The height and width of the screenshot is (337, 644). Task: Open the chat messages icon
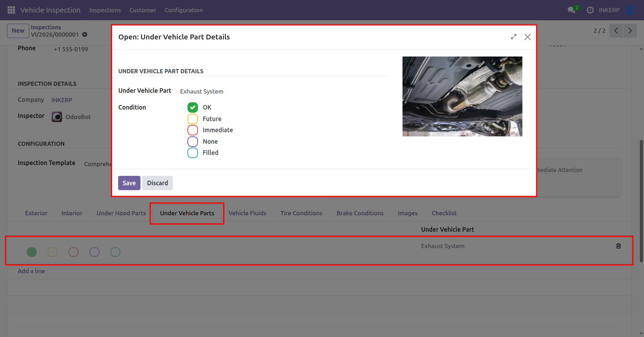572,10
